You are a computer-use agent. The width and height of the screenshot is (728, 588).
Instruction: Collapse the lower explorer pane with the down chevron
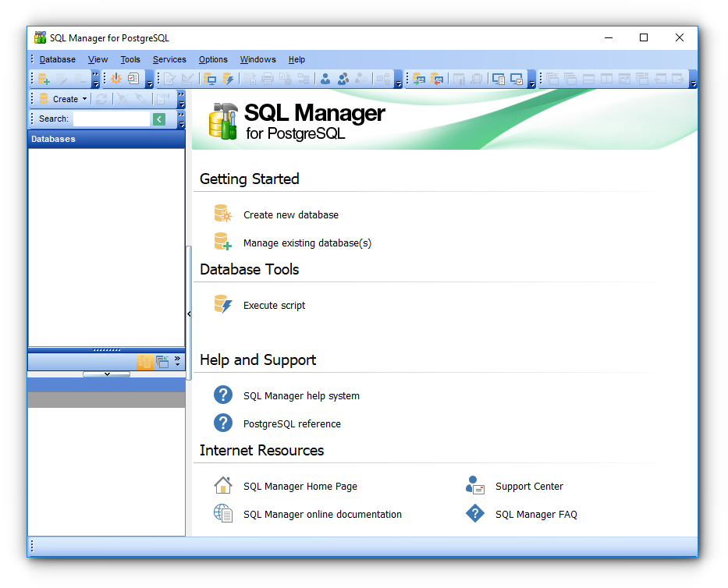point(107,374)
